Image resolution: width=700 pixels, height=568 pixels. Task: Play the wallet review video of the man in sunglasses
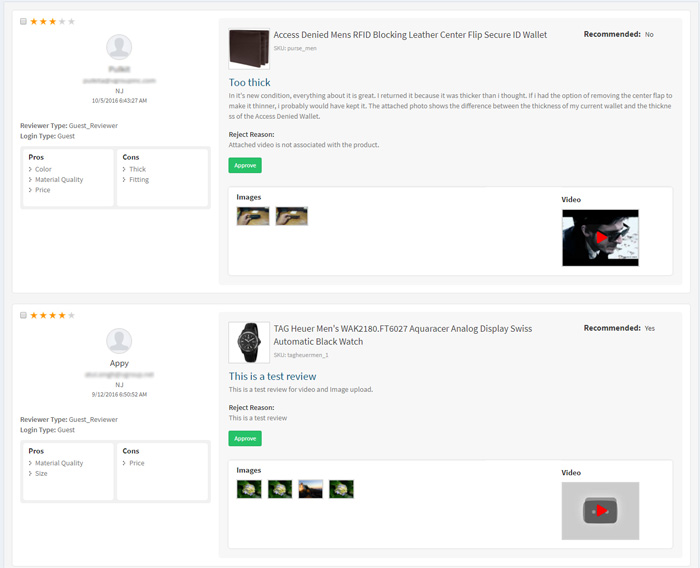coord(600,238)
